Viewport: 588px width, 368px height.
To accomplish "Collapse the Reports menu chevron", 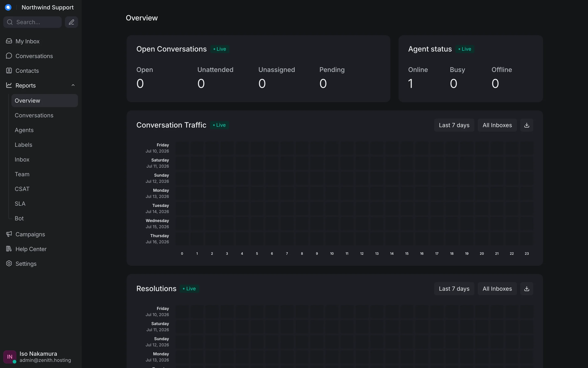I will click(73, 85).
